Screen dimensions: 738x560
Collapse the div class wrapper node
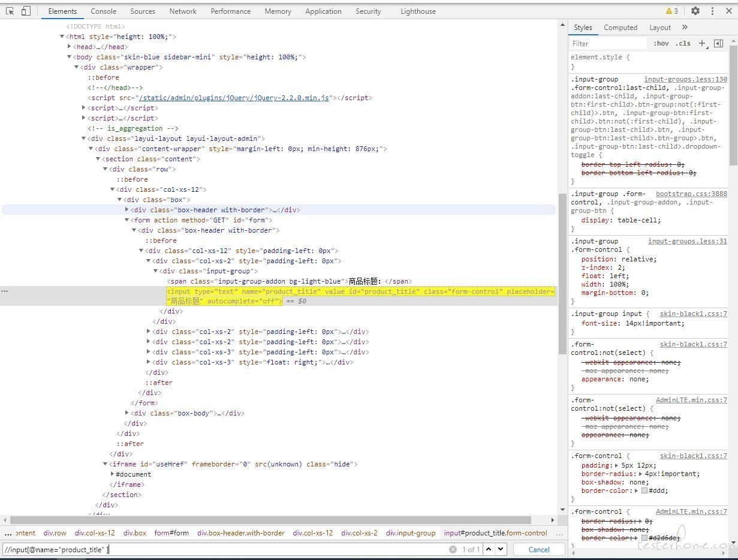(x=77, y=67)
